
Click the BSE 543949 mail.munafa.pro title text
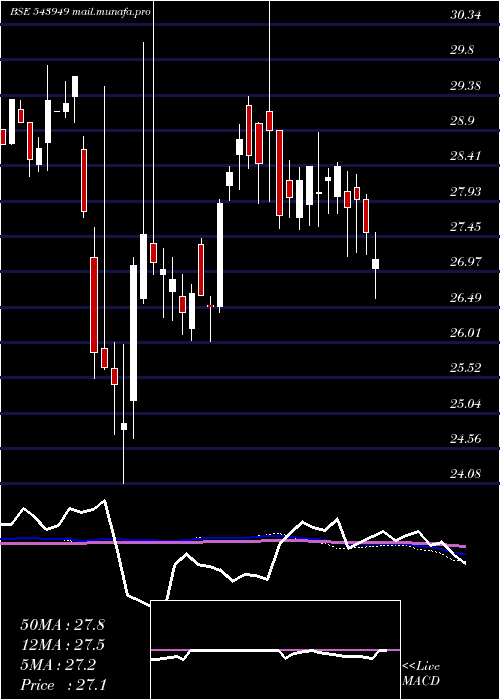(x=79, y=12)
